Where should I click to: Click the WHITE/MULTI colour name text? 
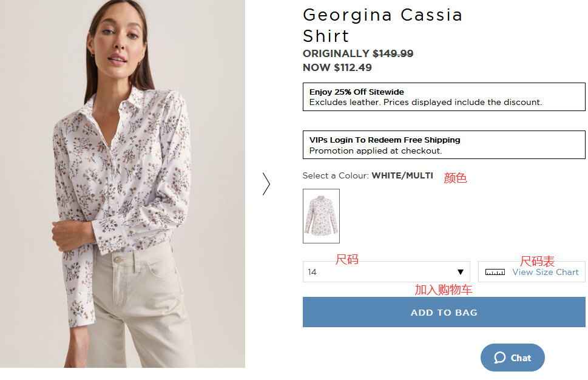pos(402,175)
